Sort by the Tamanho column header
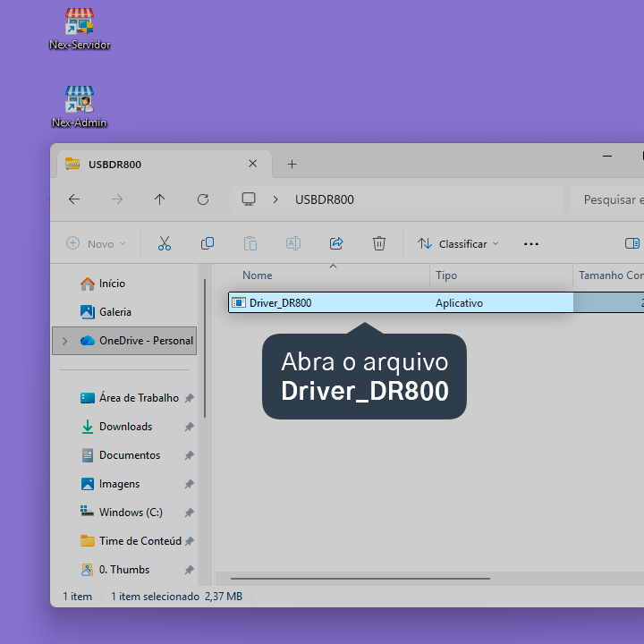The height and width of the screenshot is (644, 644). point(611,275)
